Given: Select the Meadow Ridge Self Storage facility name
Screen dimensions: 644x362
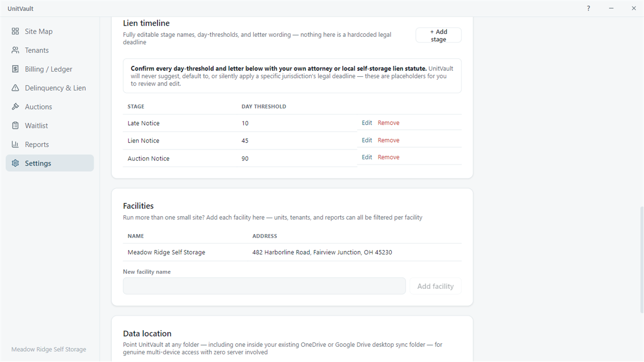Looking at the screenshot, I should (166, 252).
